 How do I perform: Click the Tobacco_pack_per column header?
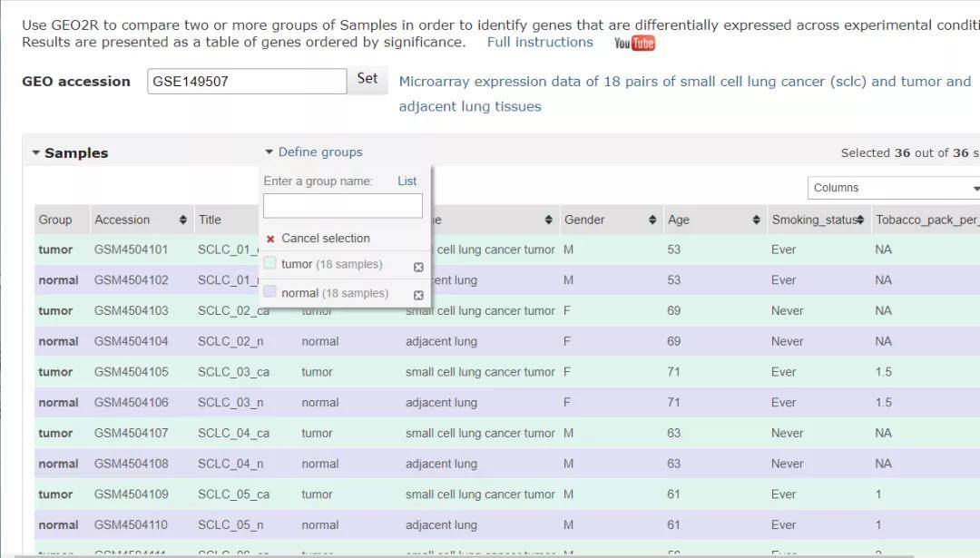pyautogui.click(x=926, y=220)
